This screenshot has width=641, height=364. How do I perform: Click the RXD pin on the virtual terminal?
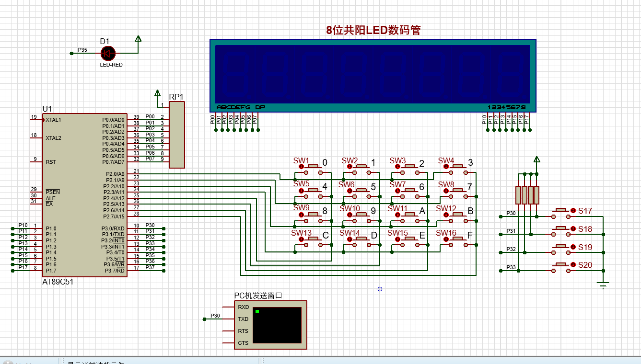point(243,307)
